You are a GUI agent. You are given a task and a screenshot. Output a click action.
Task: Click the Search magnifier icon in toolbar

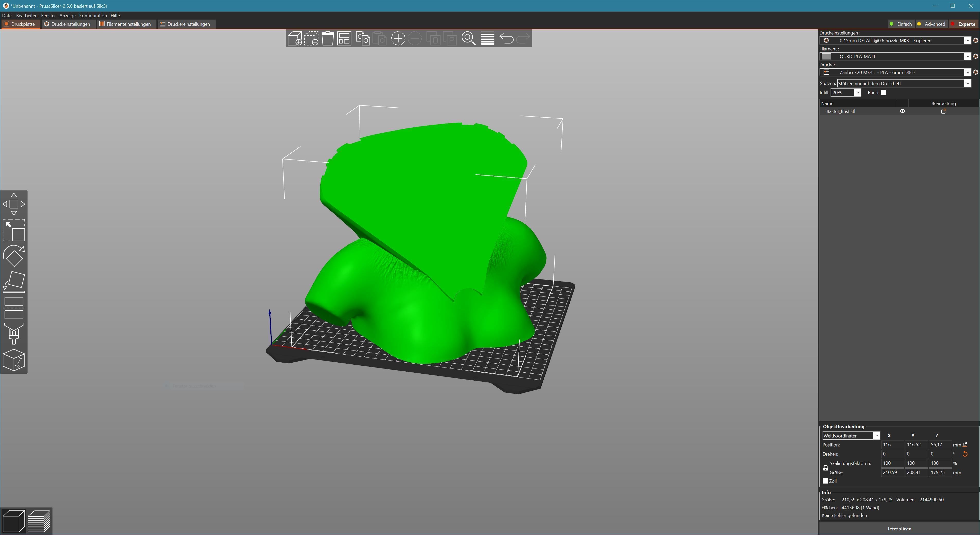[468, 39]
